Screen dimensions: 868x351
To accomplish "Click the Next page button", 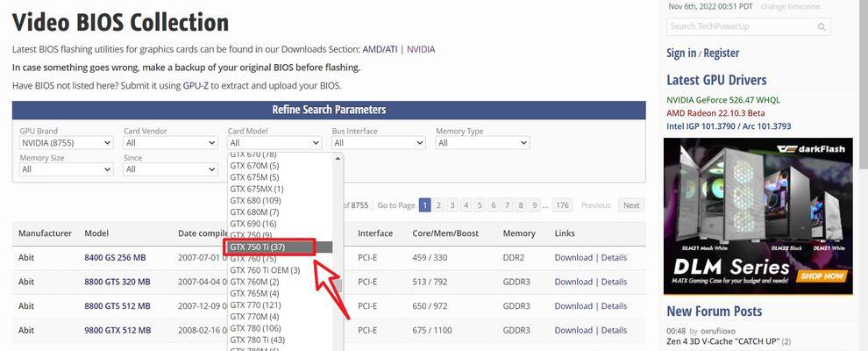I will 631,205.
